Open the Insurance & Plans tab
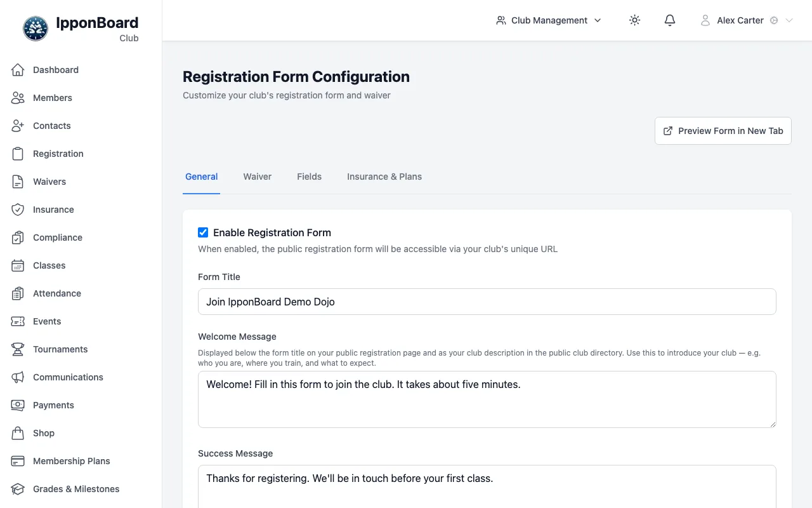Screen dimensions: 812x508 click(x=384, y=177)
